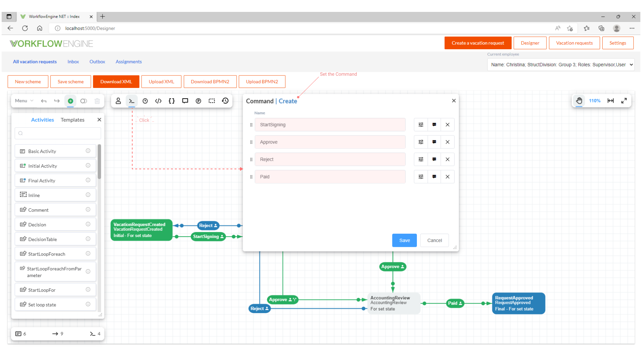The image size is (644, 360).
Task: Switch to the Templates tab
Action: pos(72,120)
